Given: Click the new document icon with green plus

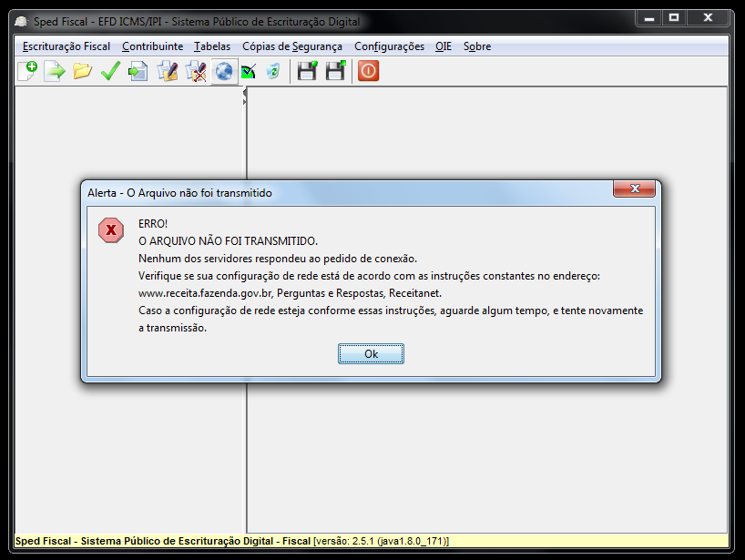Looking at the screenshot, I should pos(27,71).
